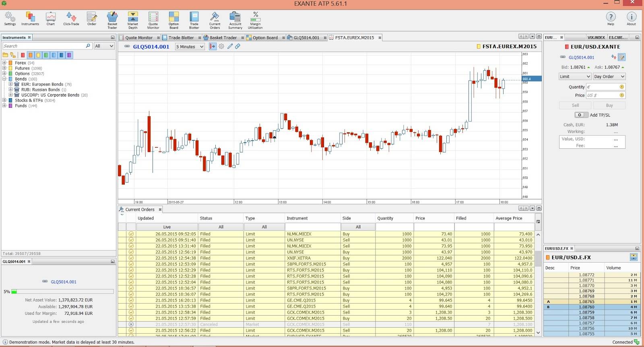The width and height of the screenshot is (644, 347).
Task: Open Basket Trader from the toolbar
Action: coord(112,20)
